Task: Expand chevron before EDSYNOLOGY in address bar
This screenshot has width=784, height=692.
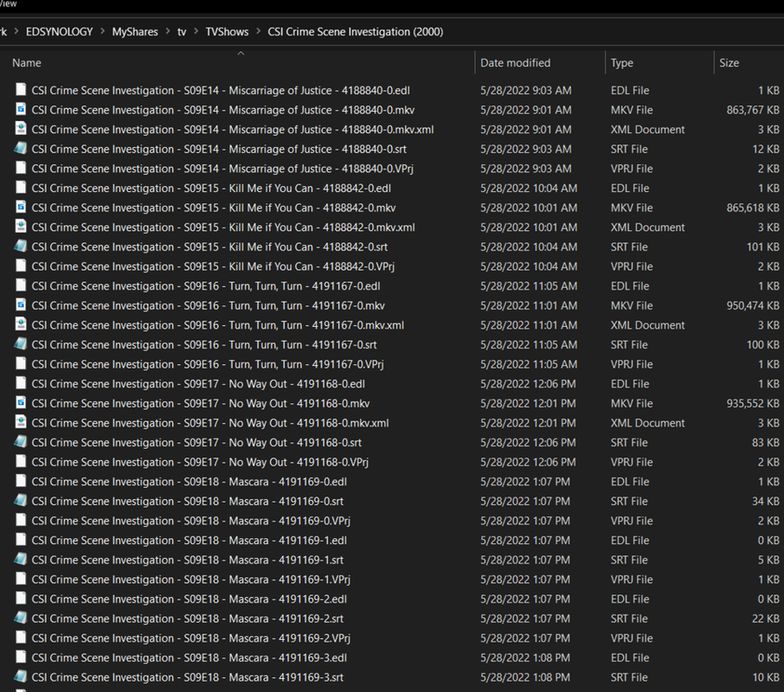Action: (16, 31)
